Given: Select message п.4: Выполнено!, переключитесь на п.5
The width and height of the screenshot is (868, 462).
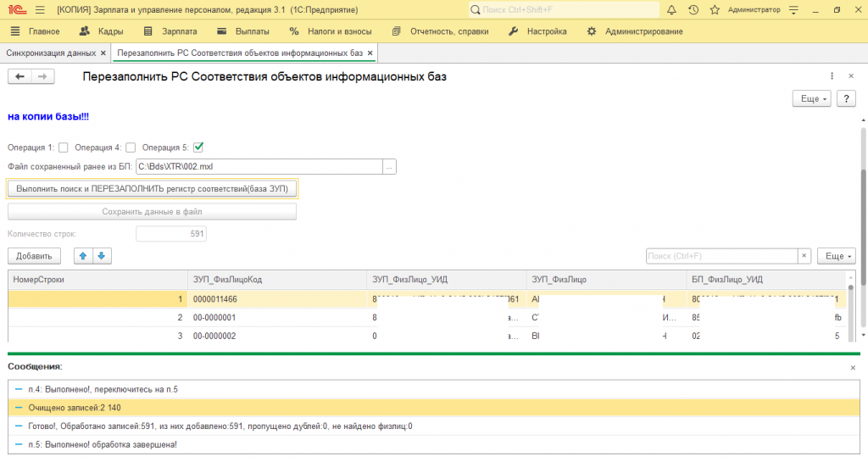Looking at the screenshot, I should 434,389.
